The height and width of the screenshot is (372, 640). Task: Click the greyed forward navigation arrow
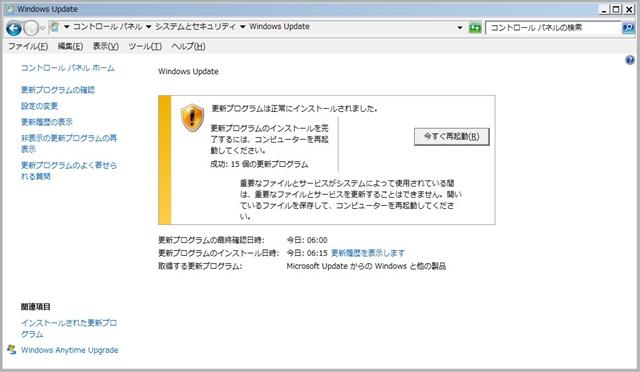point(31,28)
